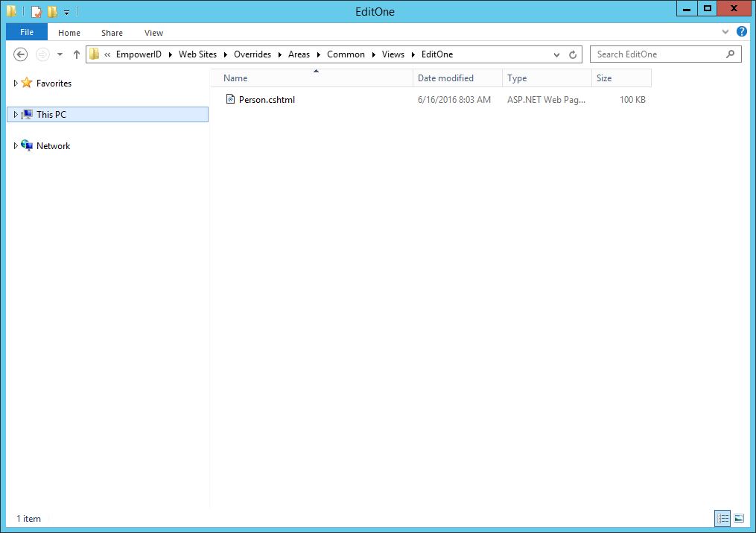Open the File menu
Image resolution: width=756 pixels, height=533 pixels.
pyautogui.click(x=26, y=32)
